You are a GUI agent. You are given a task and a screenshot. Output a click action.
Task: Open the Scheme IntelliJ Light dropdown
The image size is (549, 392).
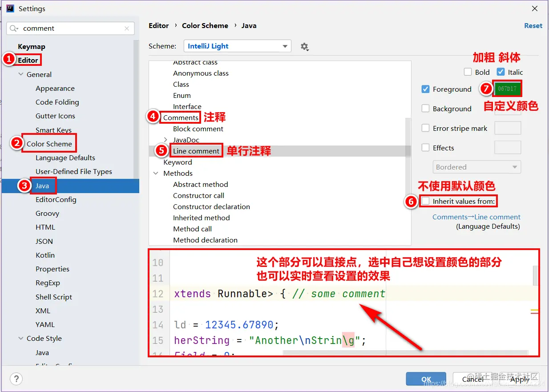pyautogui.click(x=237, y=46)
